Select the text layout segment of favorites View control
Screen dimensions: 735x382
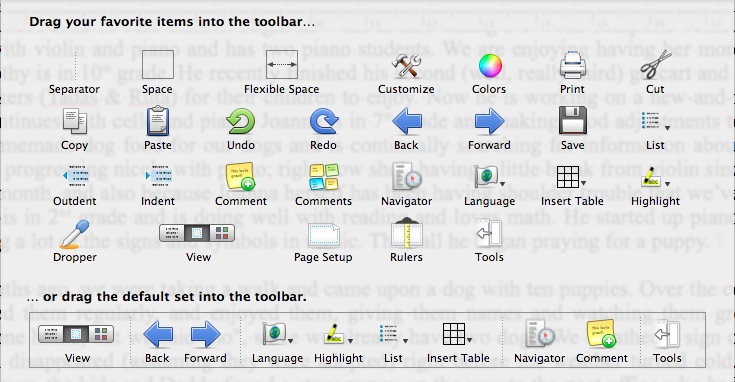172,232
